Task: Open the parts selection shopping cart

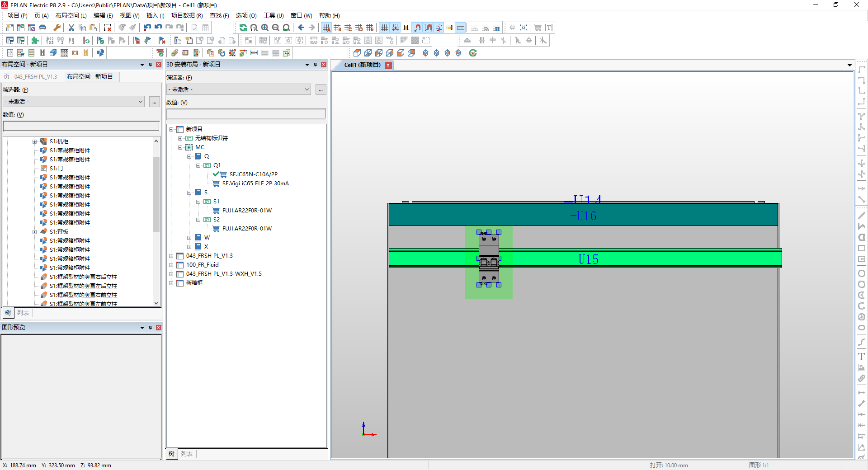Action: click(538, 28)
